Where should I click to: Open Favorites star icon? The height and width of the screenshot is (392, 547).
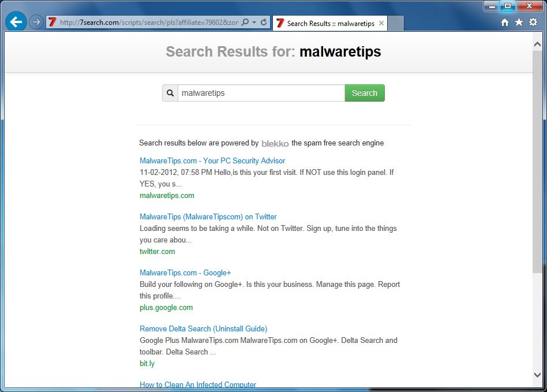tap(519, 23)
